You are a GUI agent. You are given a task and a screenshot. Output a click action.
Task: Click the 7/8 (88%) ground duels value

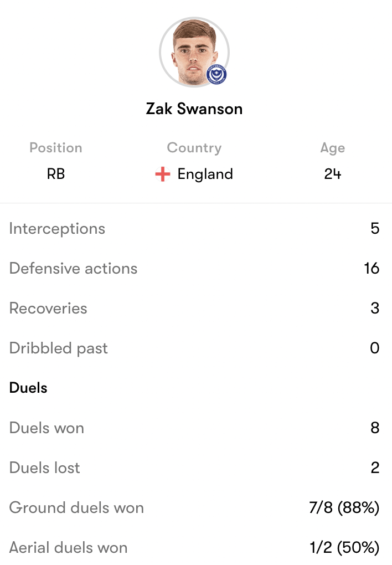coord(344,508)
